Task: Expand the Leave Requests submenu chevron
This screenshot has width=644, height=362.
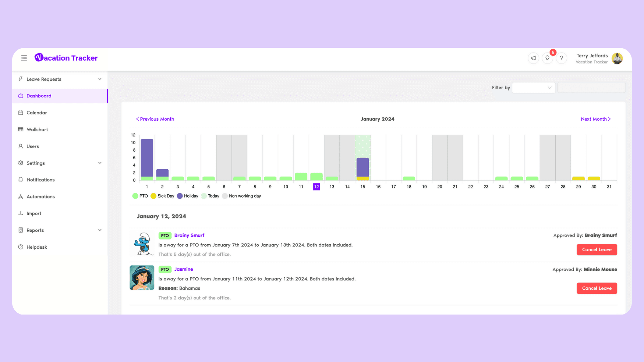Action: (x=100, y=79)
